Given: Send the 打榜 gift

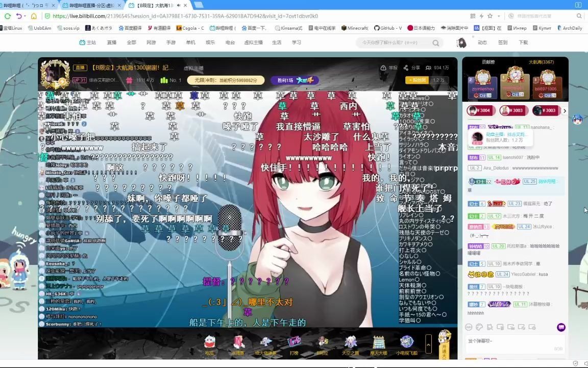Looking at the screenshot, I should point(294,344).
